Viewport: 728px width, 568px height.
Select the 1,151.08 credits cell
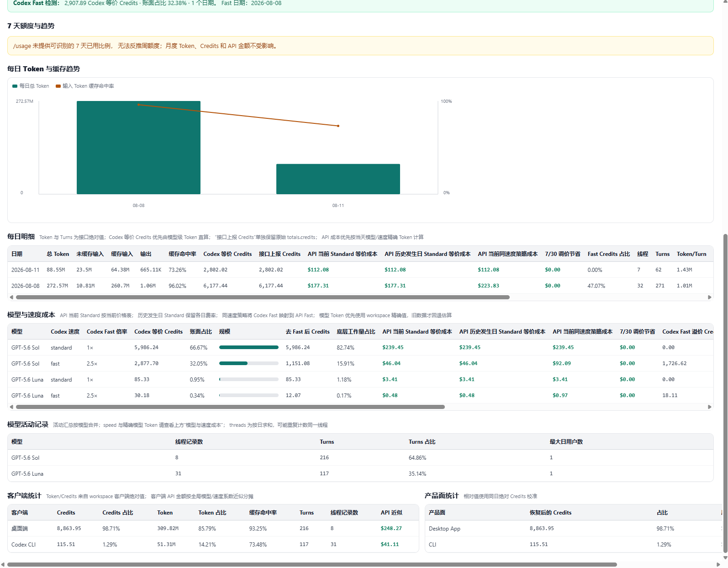tap(298, 363)
